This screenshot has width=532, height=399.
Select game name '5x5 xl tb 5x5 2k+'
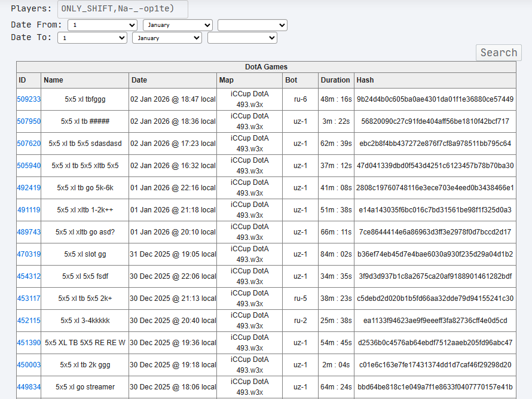(85, 299)
